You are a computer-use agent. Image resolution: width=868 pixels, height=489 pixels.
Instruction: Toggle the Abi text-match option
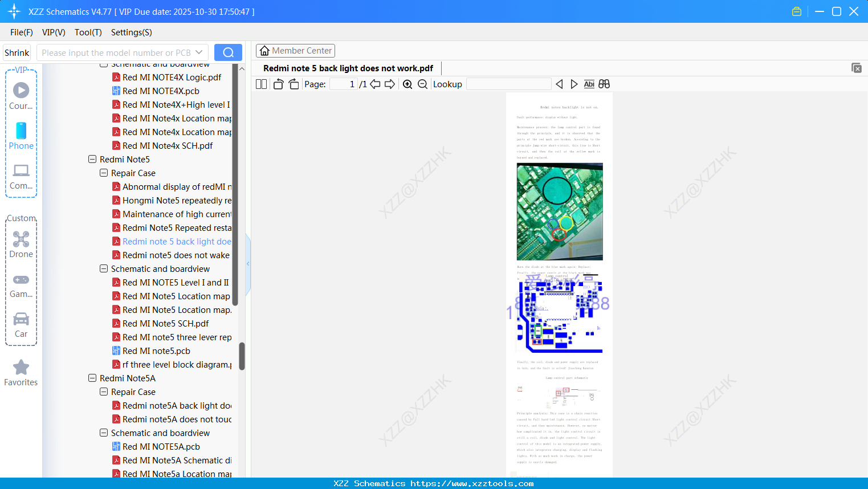tap(589, 84)
